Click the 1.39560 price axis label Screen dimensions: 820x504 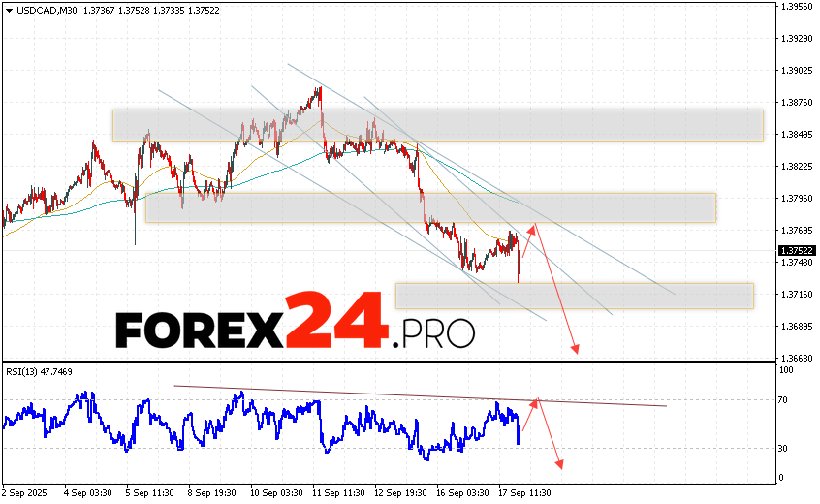pyautogui.click(x=796, y=6)
